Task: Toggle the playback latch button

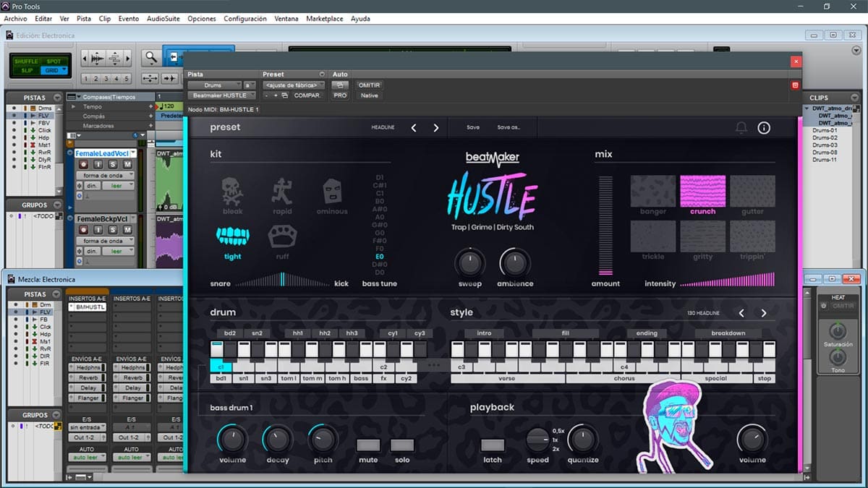Action: coord(493,445)
